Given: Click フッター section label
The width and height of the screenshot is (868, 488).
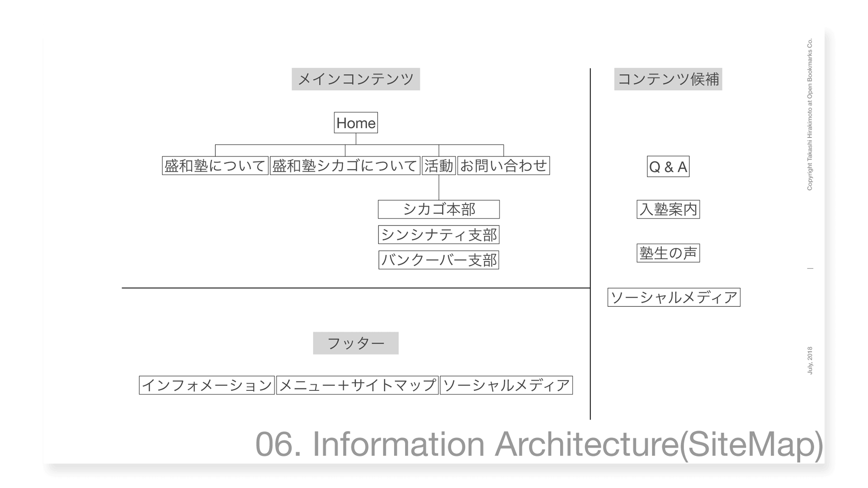Looking at the screenshot, I should coord(355,343).
